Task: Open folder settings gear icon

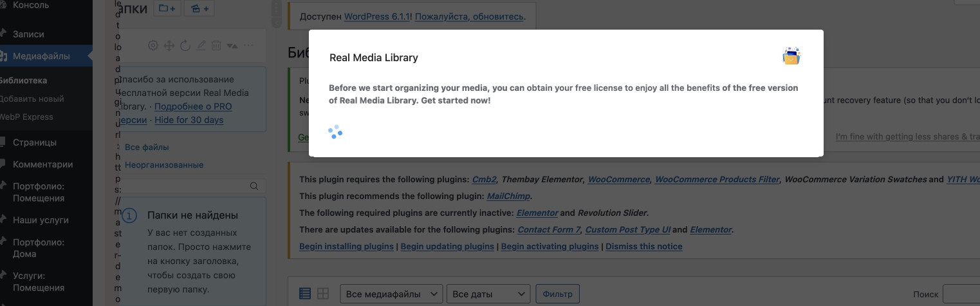Action: pyautogui.click(x=153, y=45)
